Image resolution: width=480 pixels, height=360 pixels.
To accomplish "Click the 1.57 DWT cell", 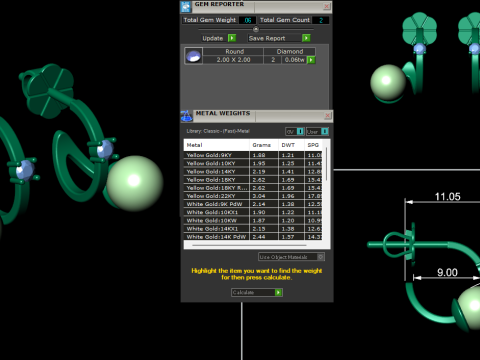I will click(x=291, y=237).
